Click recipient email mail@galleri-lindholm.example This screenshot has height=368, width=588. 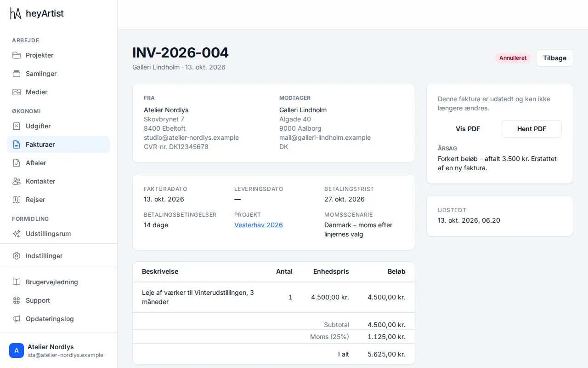click(325, 138)
